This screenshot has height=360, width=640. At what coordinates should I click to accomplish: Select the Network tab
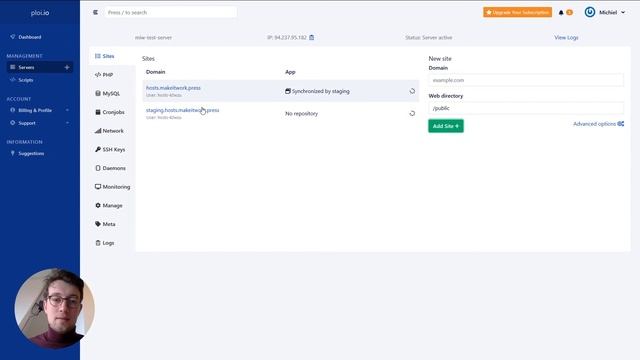(109, 131)
